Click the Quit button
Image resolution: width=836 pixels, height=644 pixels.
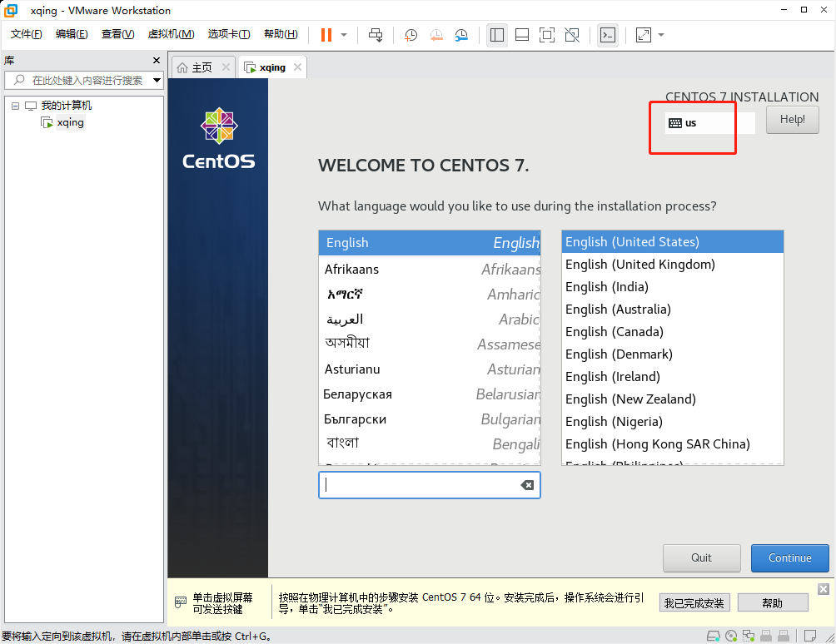click(701, 557)
